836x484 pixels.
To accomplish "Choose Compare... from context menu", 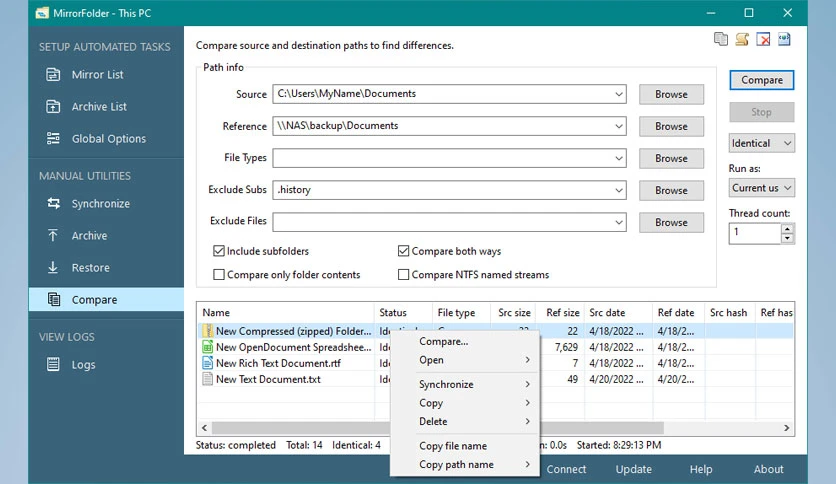I will tap(465, 341).
